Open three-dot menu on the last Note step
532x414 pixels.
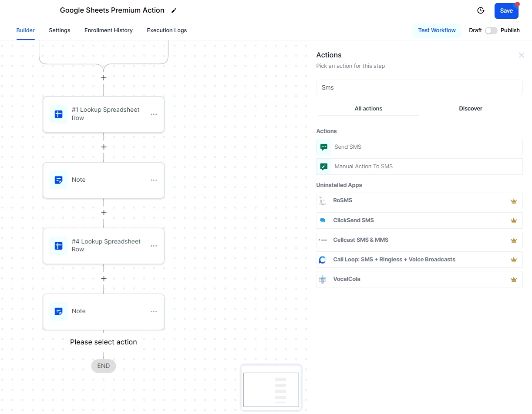click(x=154, y=311)
